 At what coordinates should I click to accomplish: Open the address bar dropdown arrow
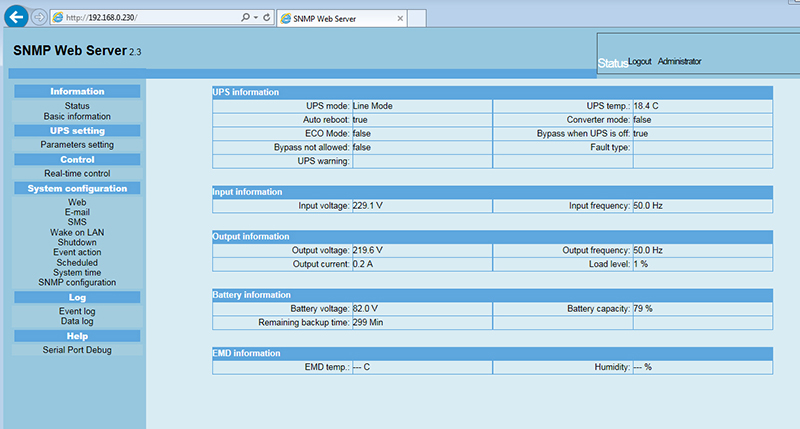256,17
